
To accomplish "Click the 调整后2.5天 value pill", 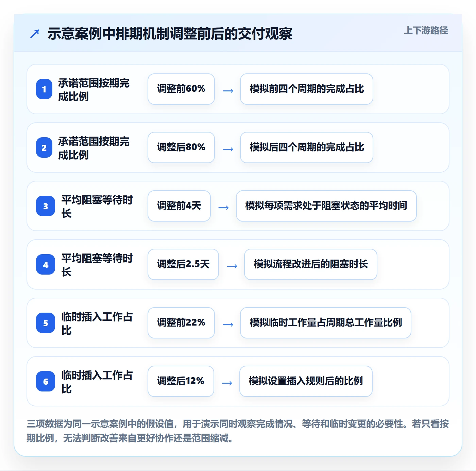I will click(x=183, y=264).
